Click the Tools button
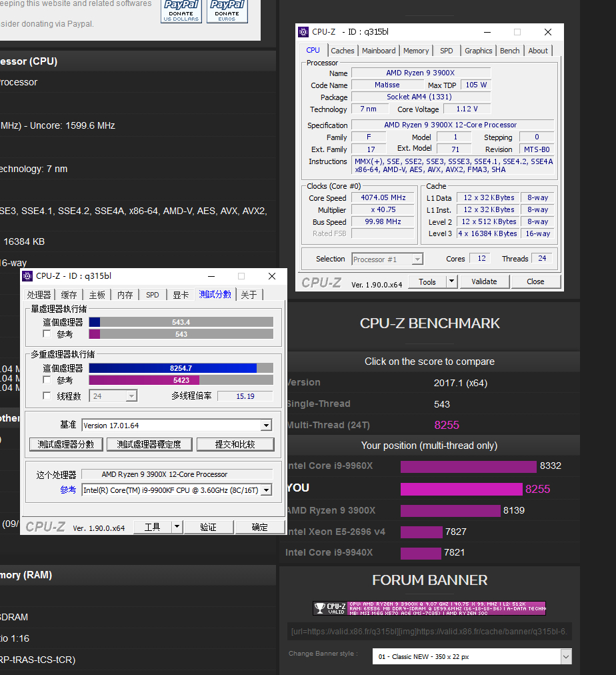The image size is (616, 675). 427,281
